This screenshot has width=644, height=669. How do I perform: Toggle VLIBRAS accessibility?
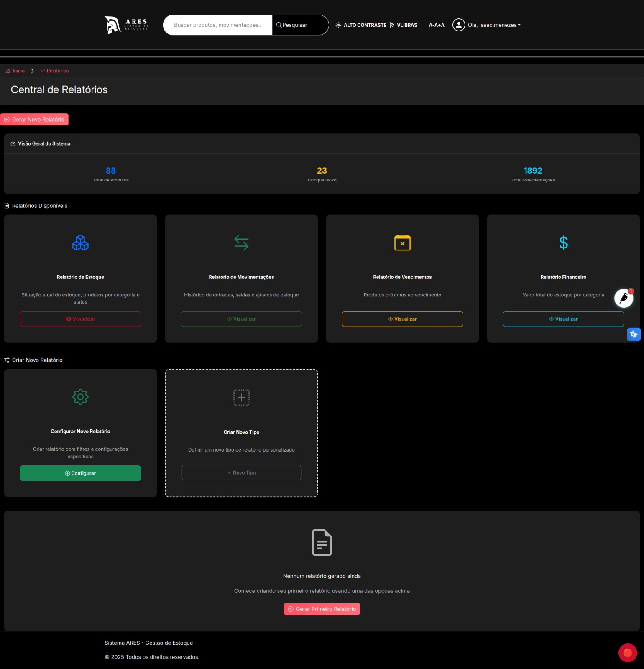point(403,25)
